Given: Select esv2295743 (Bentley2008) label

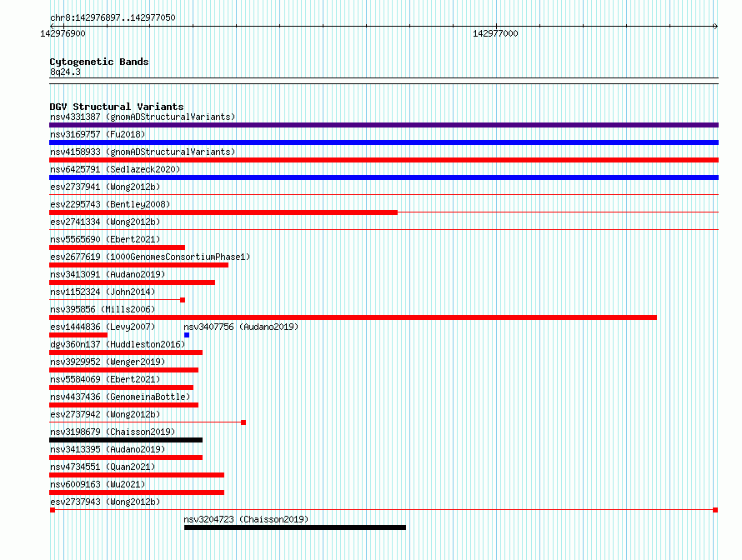Looking at the screenshot, I should point(110,204).
